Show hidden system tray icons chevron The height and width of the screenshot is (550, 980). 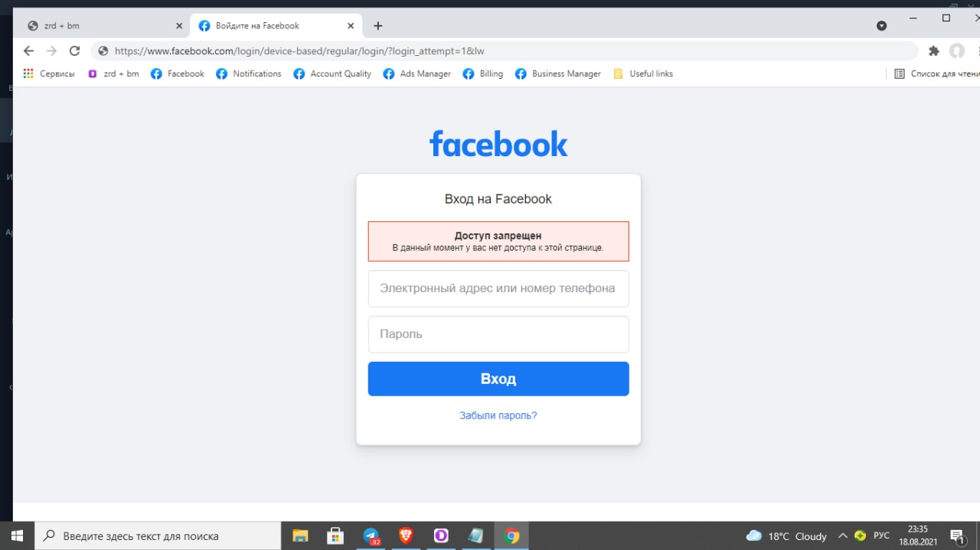[842, 536]
